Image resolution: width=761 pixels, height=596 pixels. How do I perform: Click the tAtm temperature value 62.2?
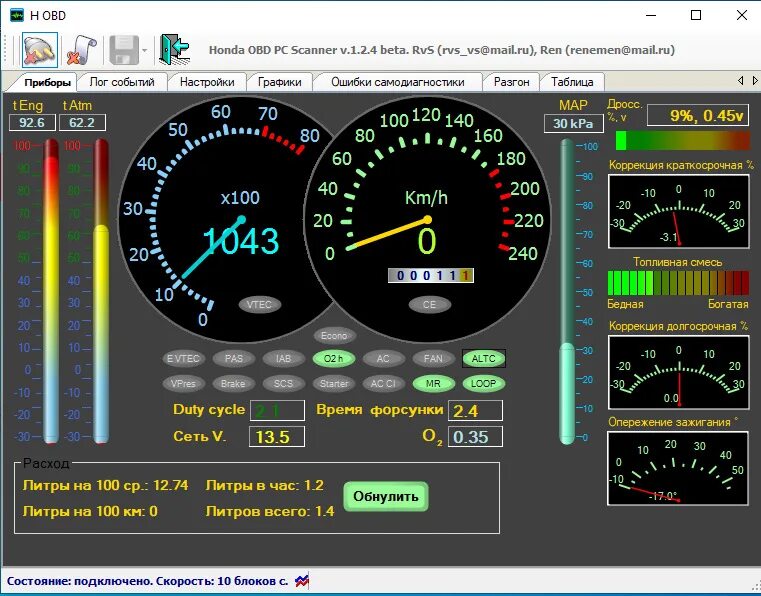(82, 122)
